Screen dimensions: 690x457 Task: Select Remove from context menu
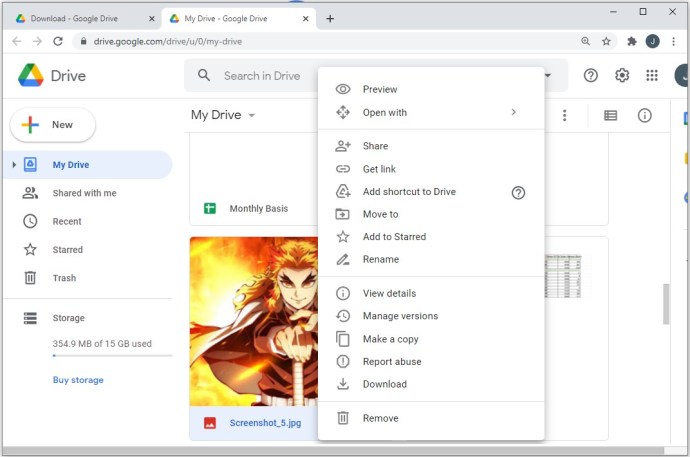pos(431,418)
